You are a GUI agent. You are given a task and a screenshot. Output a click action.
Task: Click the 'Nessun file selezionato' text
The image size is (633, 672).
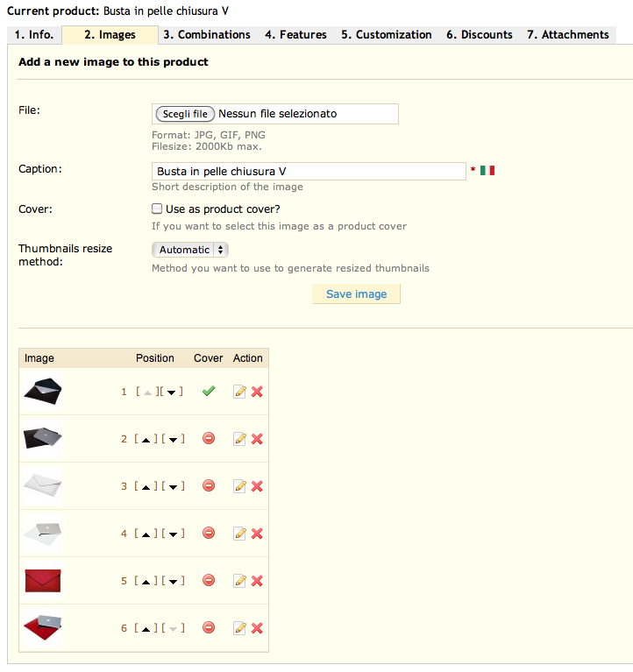click(277, 114)
